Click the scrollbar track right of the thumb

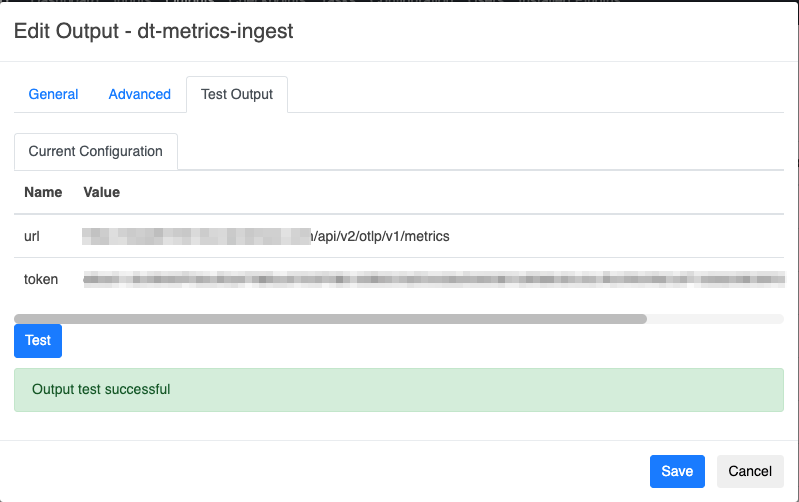[715, 319]
